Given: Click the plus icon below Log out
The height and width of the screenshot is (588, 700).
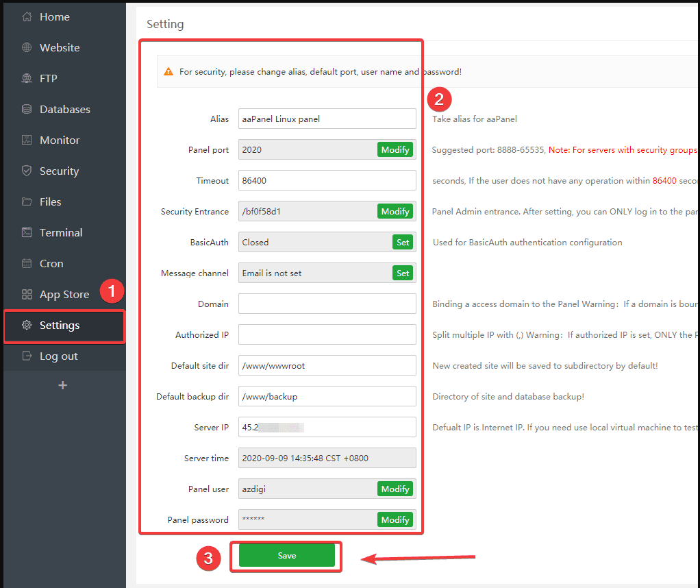Looking at the screenshot, I should point(63,385).
